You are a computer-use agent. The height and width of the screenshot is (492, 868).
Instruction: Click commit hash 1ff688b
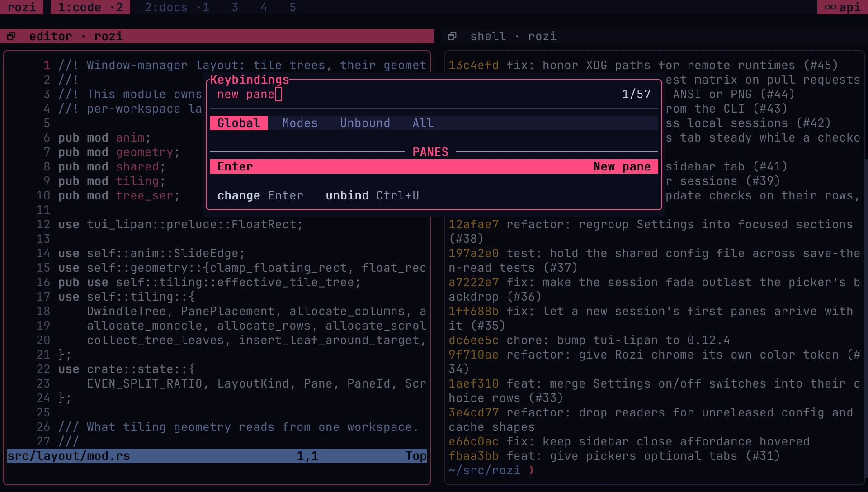(473, 311)
